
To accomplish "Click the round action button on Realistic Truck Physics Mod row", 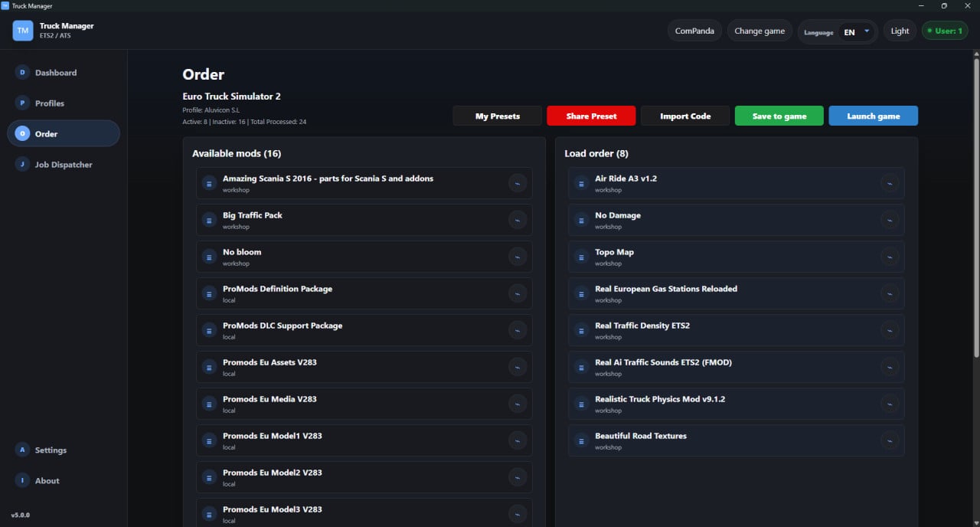I will click(x=890, y=404).
